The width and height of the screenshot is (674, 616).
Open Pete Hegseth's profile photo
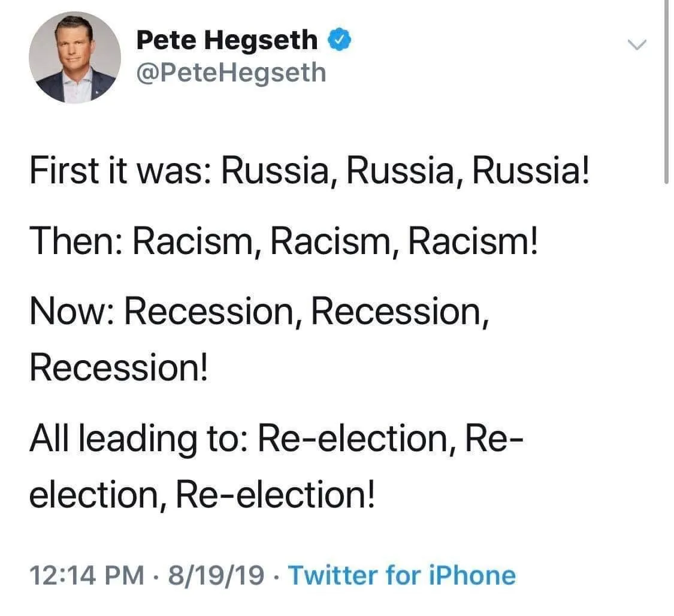coord(74,58)
